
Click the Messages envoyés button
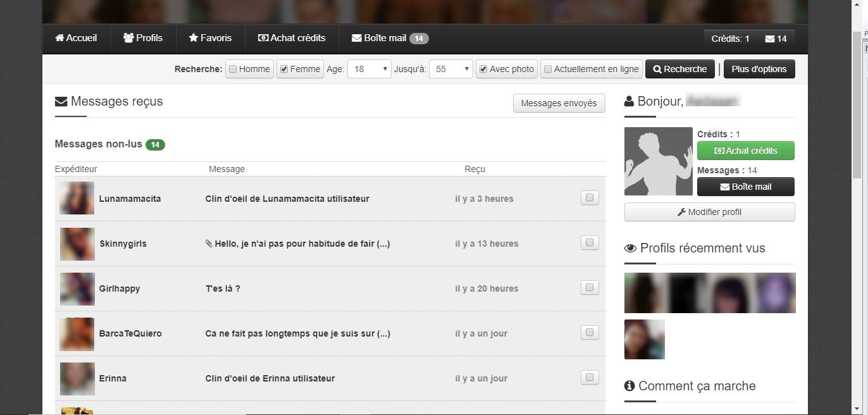[x=559, y=103]
